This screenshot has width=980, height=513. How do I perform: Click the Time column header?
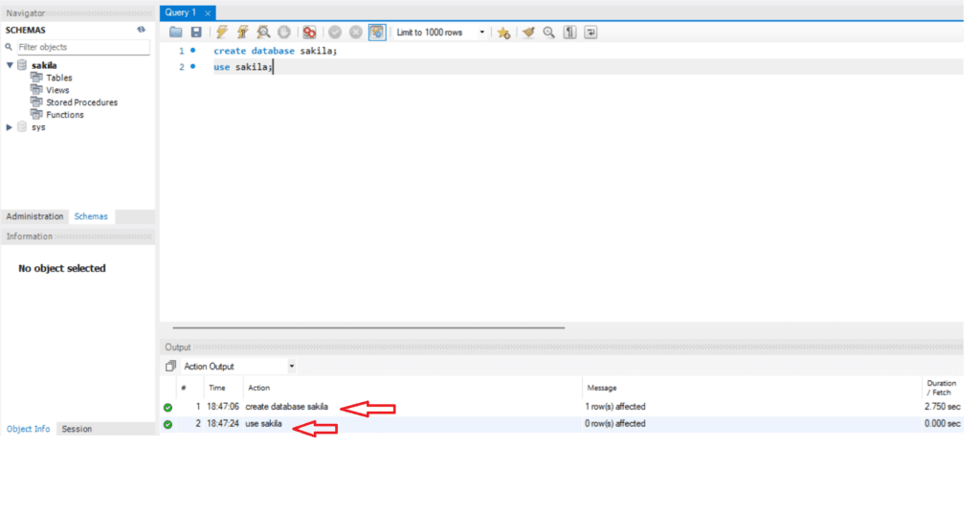[217, 388]
